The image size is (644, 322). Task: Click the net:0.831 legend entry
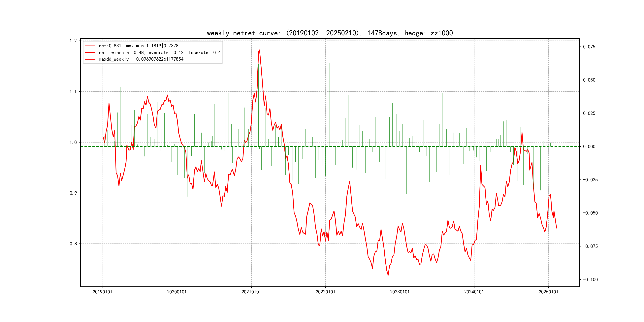(139, 46)
